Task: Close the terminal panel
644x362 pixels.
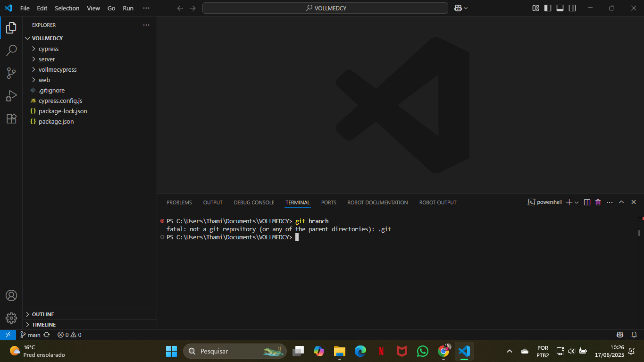Action: point(634,202)
